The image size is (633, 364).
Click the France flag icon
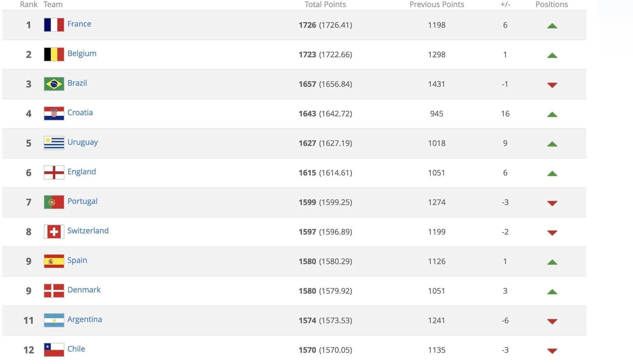(54, 25)
